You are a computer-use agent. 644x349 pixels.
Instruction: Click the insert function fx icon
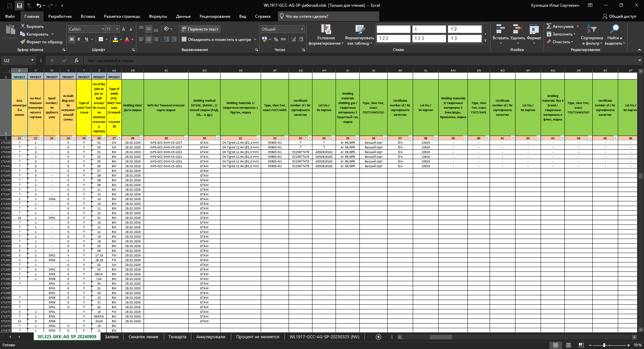pyautogui.click(x=77, y=60)
